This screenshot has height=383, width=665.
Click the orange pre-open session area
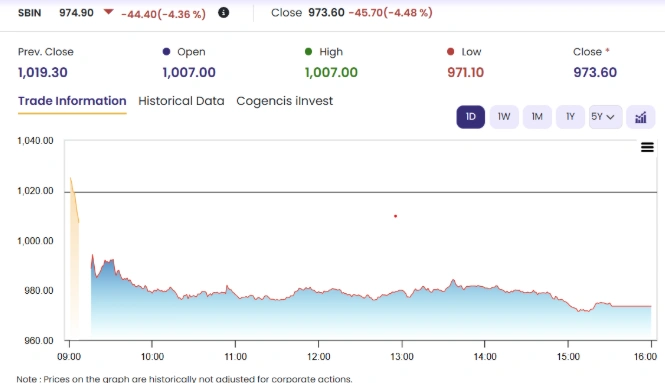tap(74, 271)
